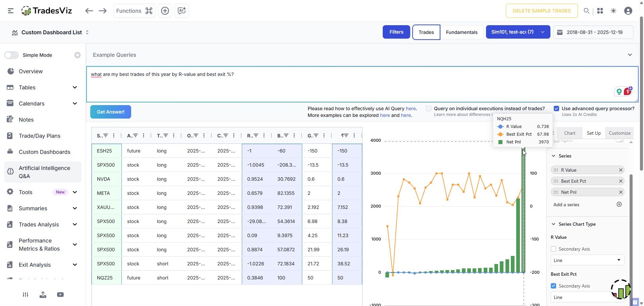Go forward with the right arrow

[x=103, y=11]
